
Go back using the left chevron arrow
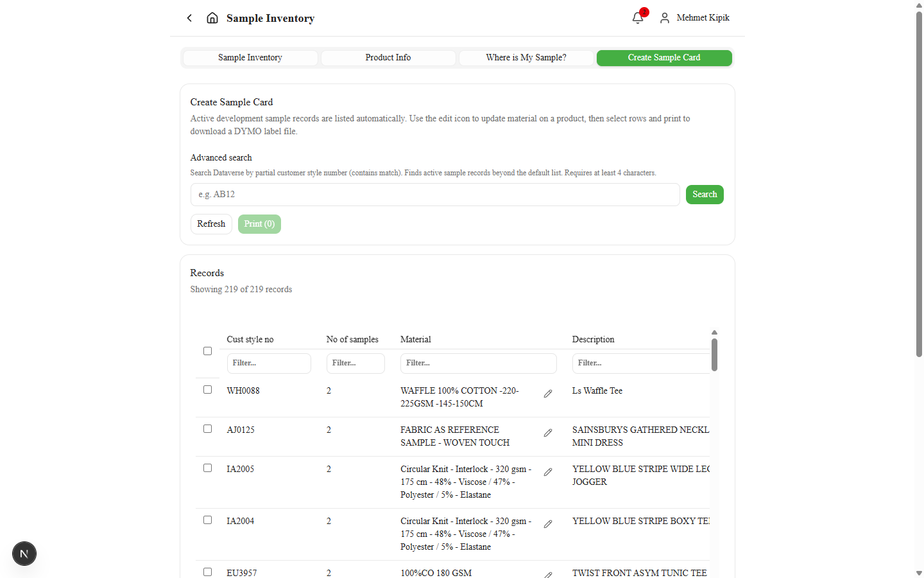(x=189, y=18)
